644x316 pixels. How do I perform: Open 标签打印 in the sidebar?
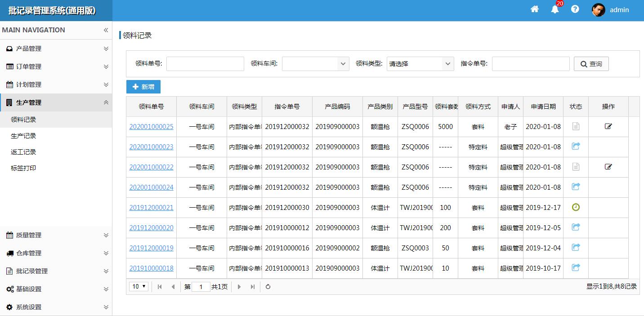[x=56, y=168]
